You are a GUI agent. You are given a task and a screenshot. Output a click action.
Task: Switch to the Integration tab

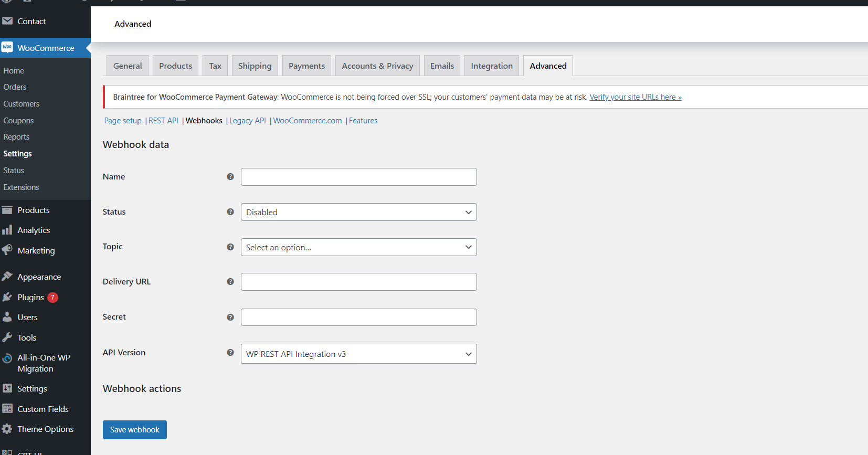(492, 66)
